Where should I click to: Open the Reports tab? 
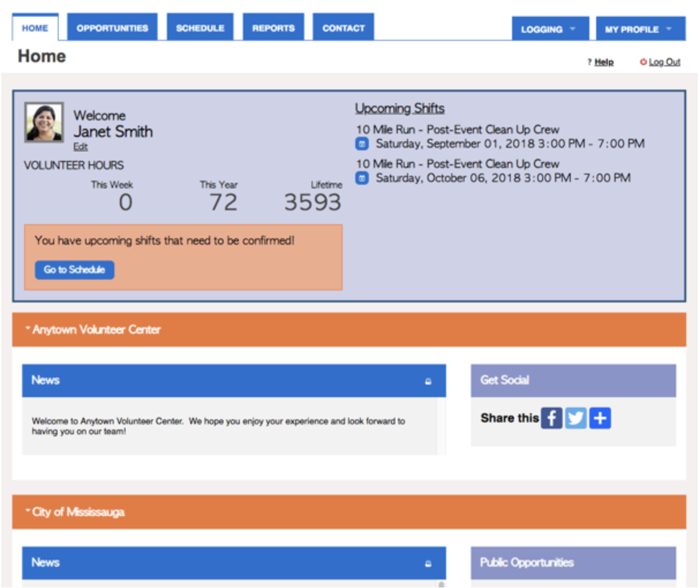273,28
